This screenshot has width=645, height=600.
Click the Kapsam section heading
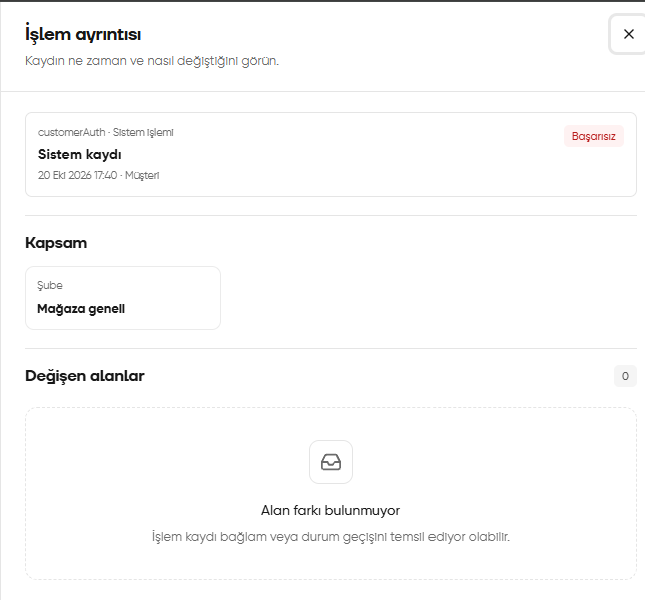click(x=56, y=243)
